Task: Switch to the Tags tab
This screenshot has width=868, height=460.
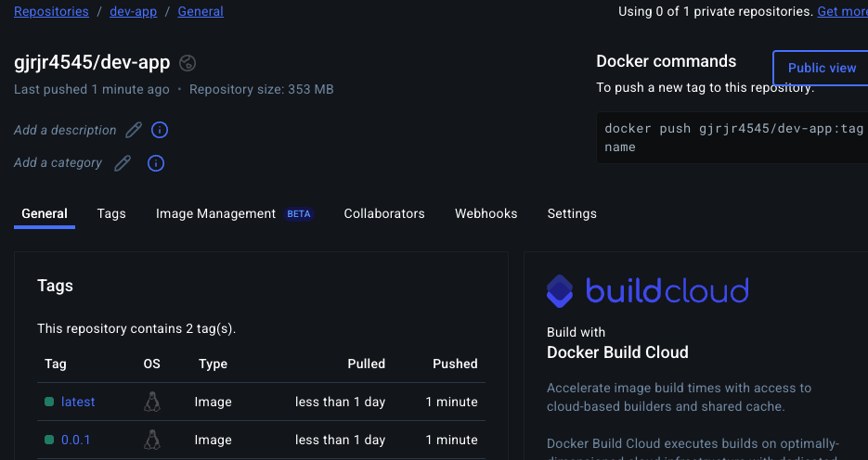Action: point(111,213)
